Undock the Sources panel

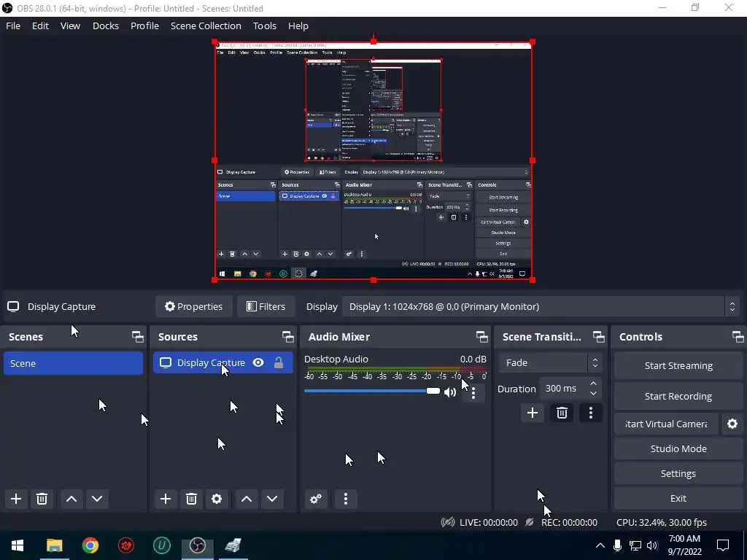pyautogui.click(x=287, y=337)
